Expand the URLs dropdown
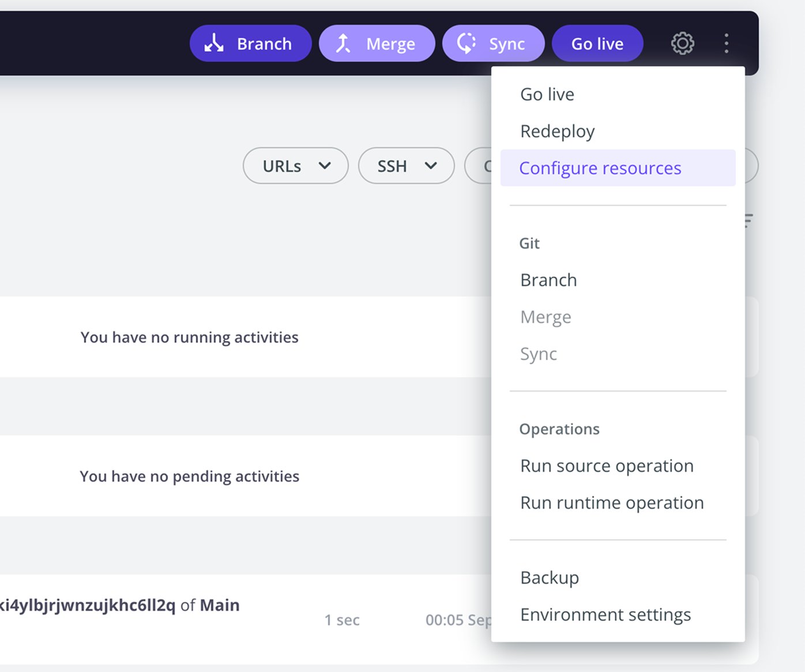 coord(296,166)
